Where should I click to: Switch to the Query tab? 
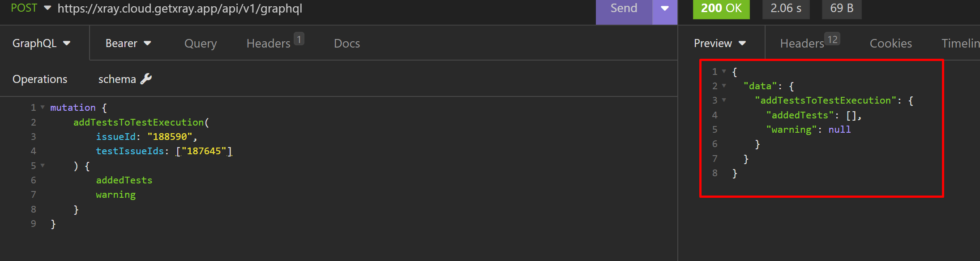click(201, 43)
